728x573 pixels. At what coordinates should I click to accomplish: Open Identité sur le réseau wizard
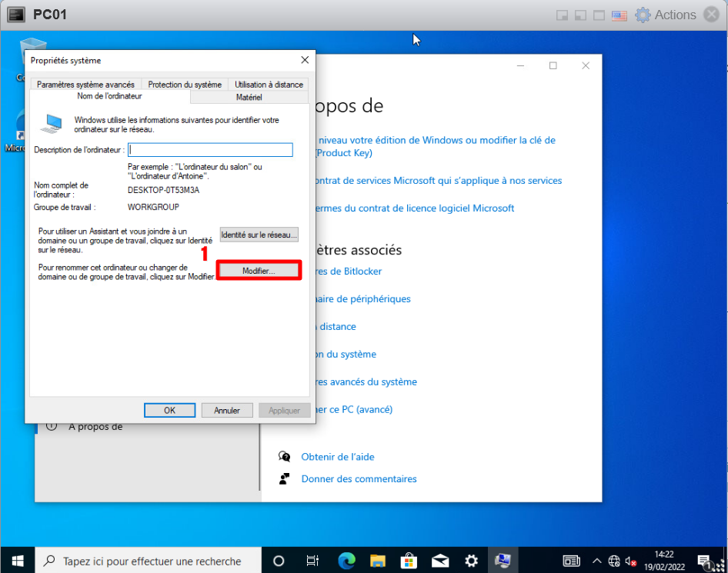(x=259, y=235)
